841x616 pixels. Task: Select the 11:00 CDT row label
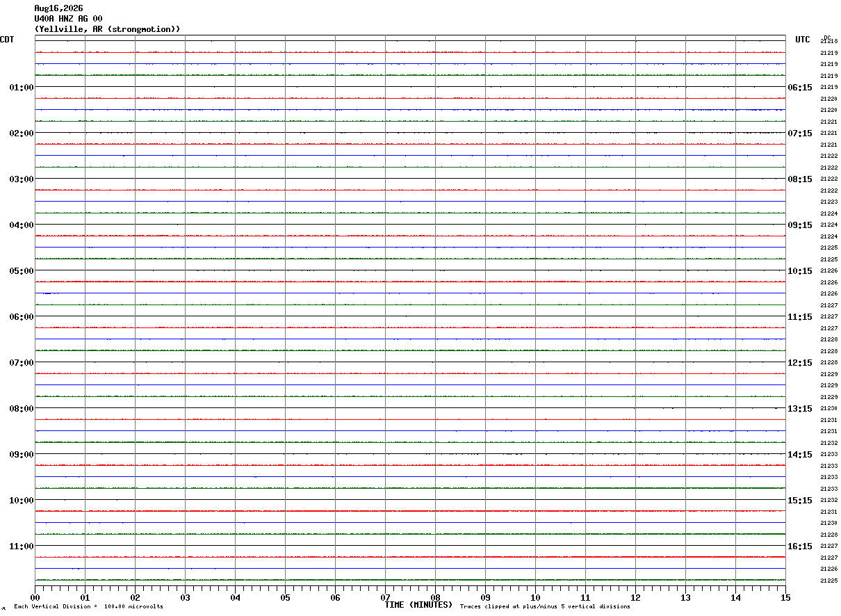point(21,546)
